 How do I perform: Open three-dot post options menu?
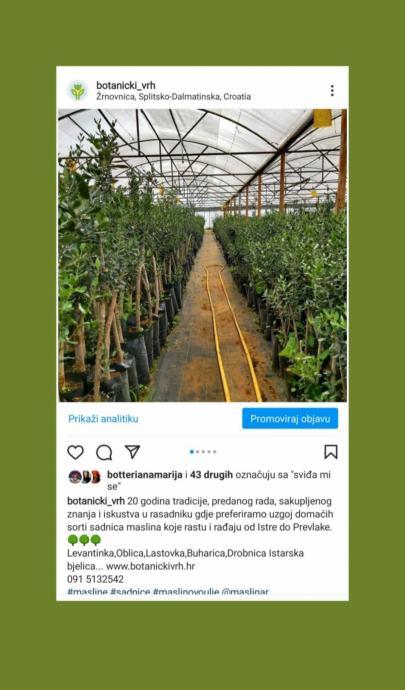coord(332,91)
